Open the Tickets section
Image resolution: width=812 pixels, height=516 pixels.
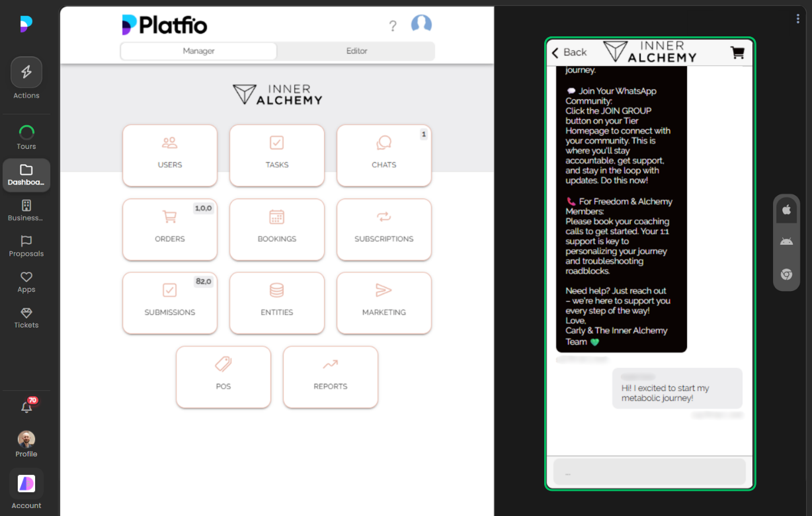[26, 319]
